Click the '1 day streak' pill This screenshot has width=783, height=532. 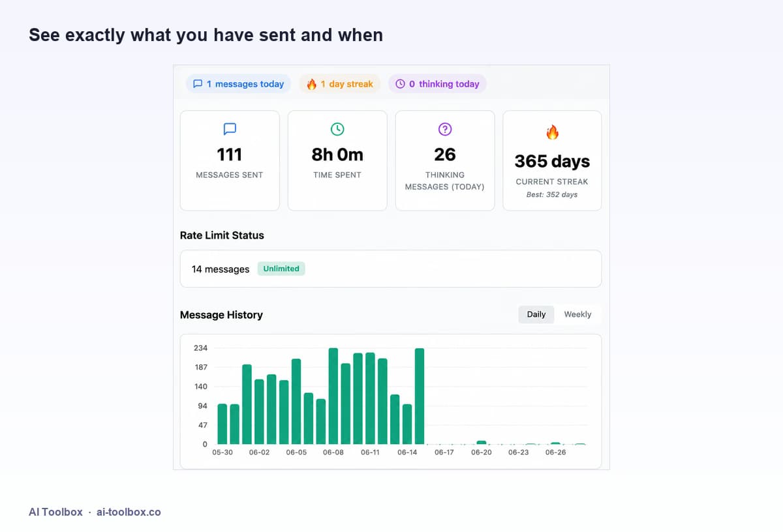(340, 84)
